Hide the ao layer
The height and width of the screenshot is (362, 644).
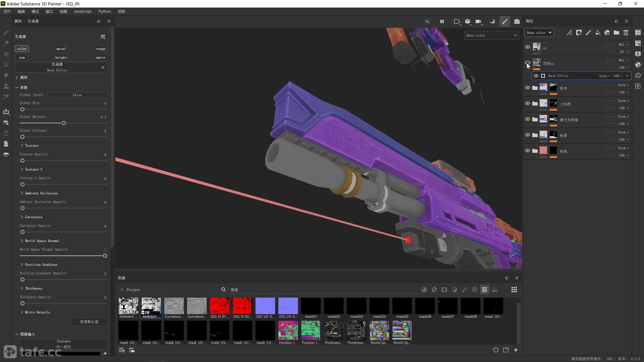[x=528, y=47]
